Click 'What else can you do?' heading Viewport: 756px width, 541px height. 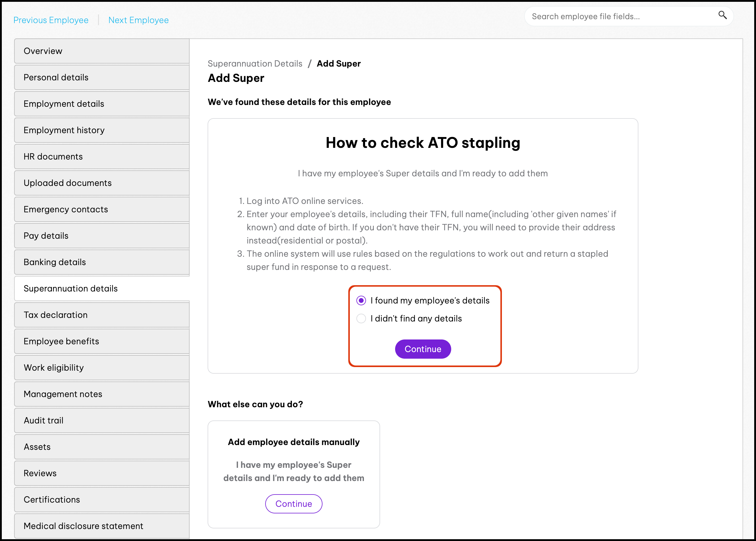click(255, 404)
